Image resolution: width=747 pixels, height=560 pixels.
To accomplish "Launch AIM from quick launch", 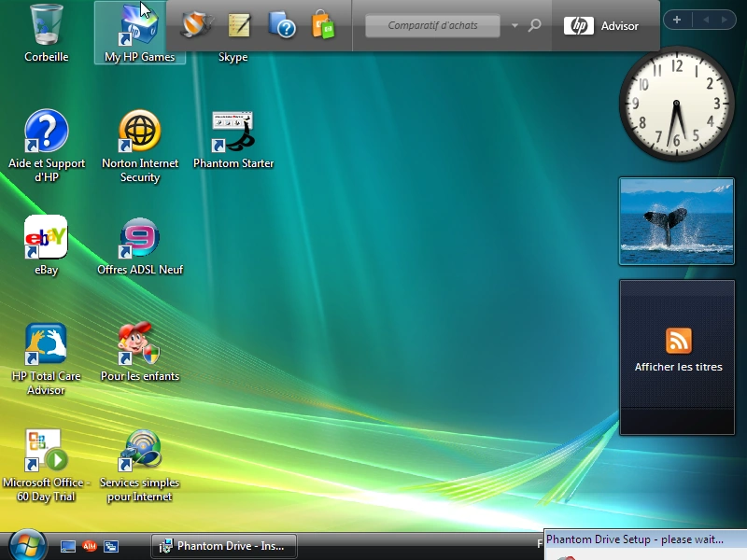I will (x=89, y=546).
